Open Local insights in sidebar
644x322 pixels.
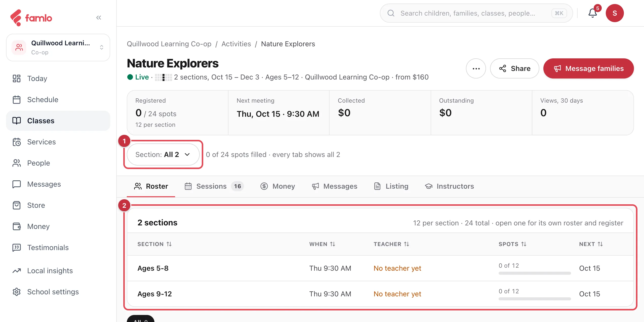pos(58,271)
